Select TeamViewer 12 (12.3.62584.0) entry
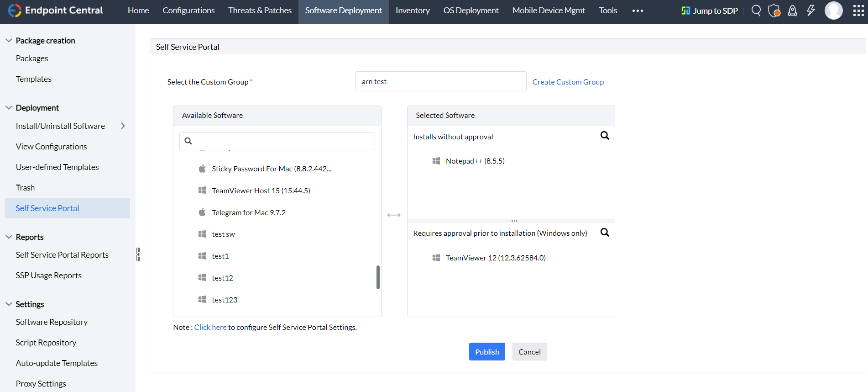The width and height of the screenshot is (868, 392). pos(496,258)
